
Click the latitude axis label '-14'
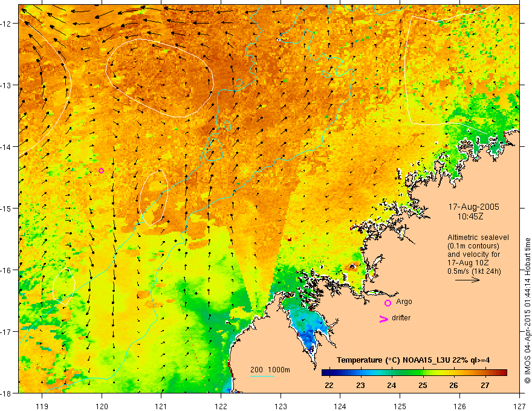(x=7, y=147)
